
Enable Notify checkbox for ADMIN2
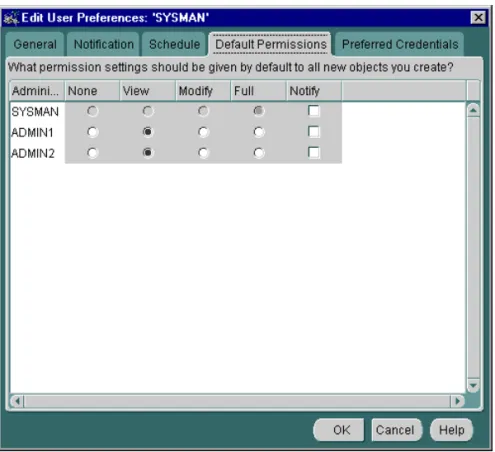point(314,153)
